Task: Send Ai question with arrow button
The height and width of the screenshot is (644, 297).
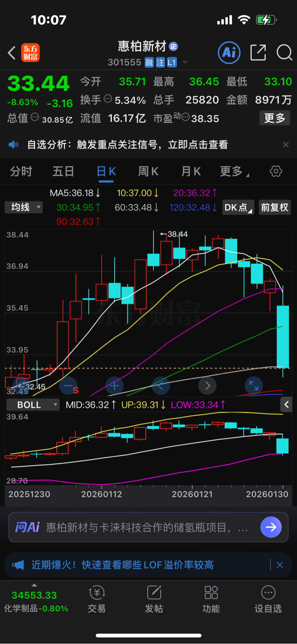Action: tap(271, 527)
